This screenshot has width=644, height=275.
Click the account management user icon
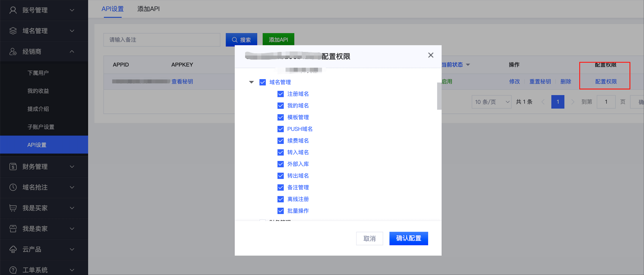click(13, 10)
